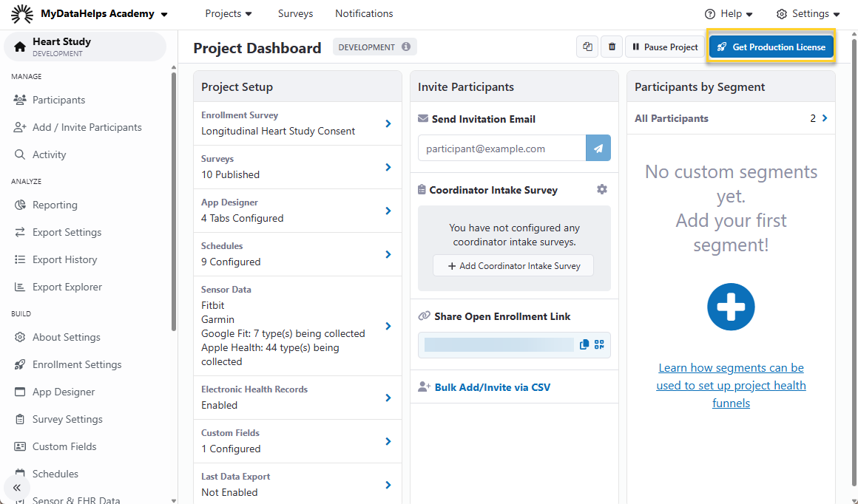Open the Projects dropdown menu

229,13
